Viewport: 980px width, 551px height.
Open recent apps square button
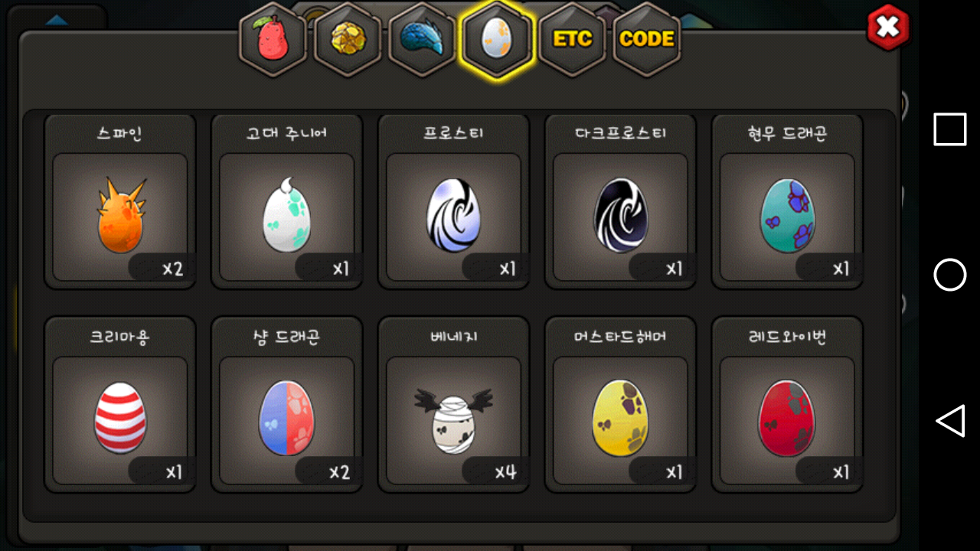pos(950,129)
